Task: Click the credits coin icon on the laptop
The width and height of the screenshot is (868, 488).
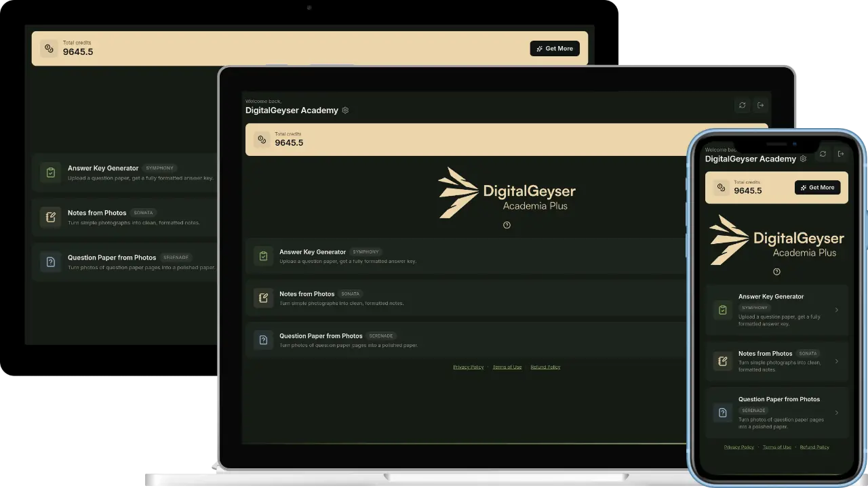Action: point(262,140)
